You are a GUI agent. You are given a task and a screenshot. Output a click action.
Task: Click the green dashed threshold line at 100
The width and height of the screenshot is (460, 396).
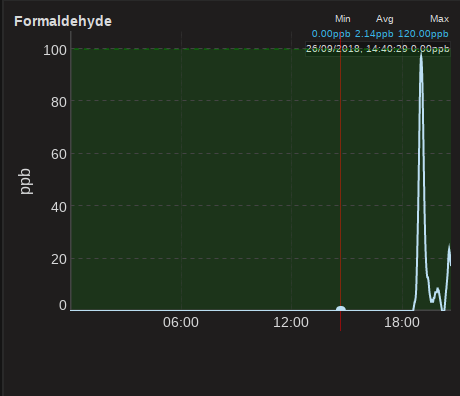point(188,49)
